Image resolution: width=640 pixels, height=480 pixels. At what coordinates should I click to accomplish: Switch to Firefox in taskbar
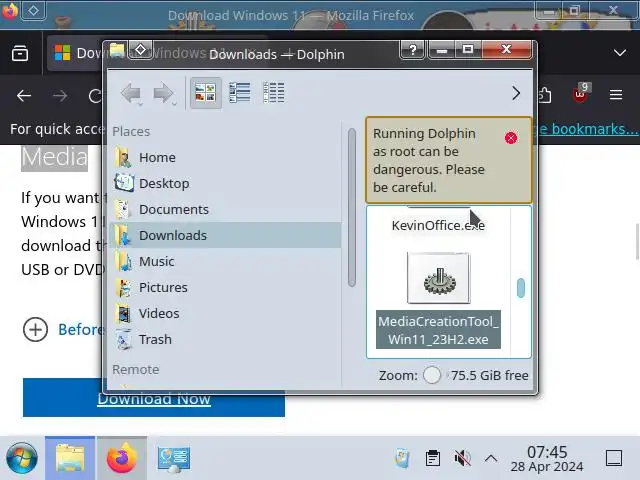[x=122, y=458]
